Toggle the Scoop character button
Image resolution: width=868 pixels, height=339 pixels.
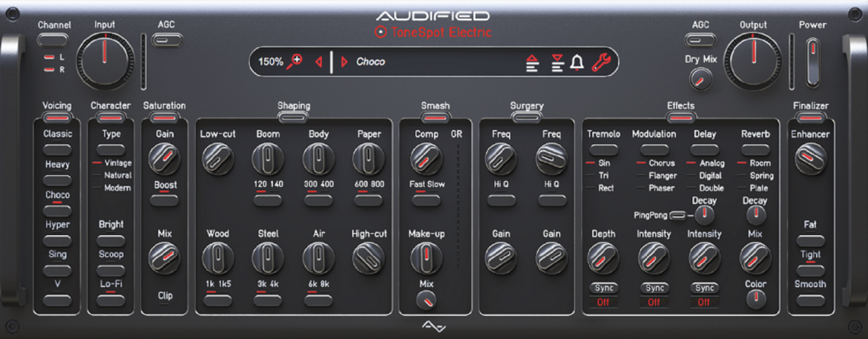click(111, 271)
